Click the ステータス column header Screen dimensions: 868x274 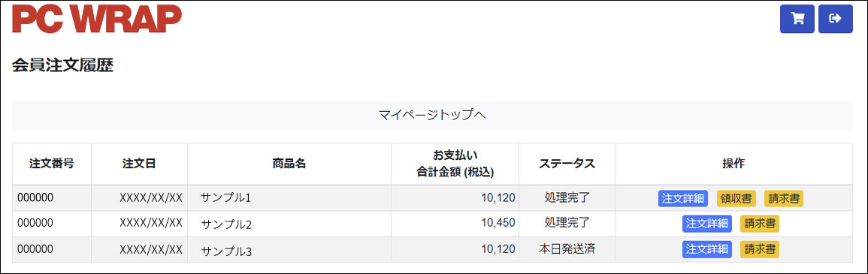click(567, 164)
